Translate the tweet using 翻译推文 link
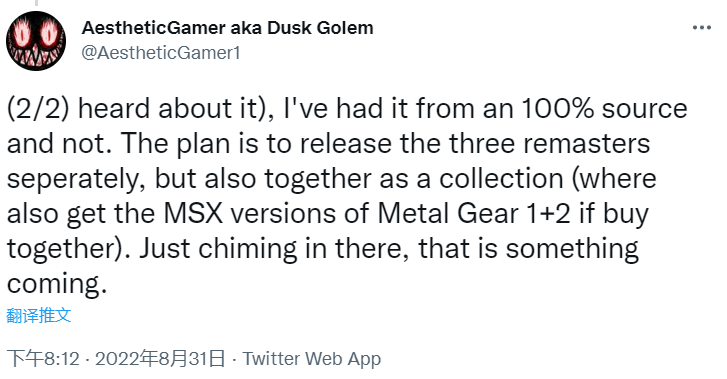Image resolution: width=727 pixels, height=379 pixels. [38, 315]
